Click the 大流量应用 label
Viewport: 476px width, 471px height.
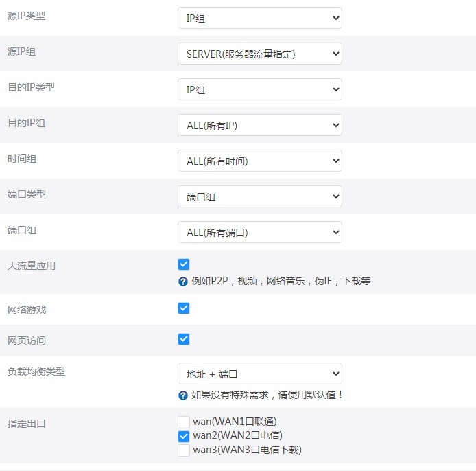(32, 266)
